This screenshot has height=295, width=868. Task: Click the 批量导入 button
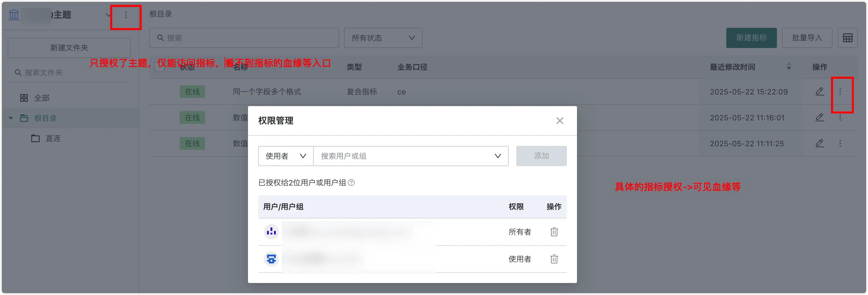click(807, 38)
